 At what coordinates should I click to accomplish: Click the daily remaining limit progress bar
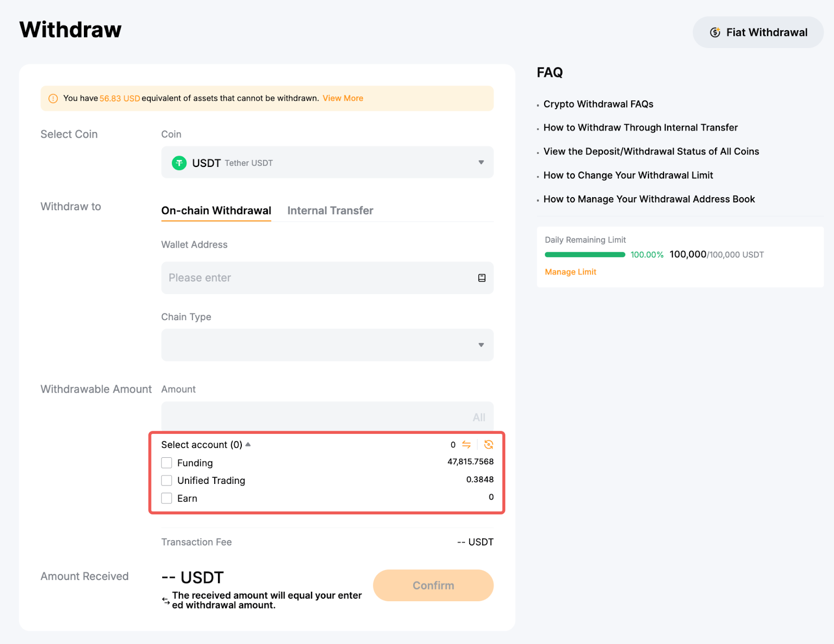[x=584, y=254]
